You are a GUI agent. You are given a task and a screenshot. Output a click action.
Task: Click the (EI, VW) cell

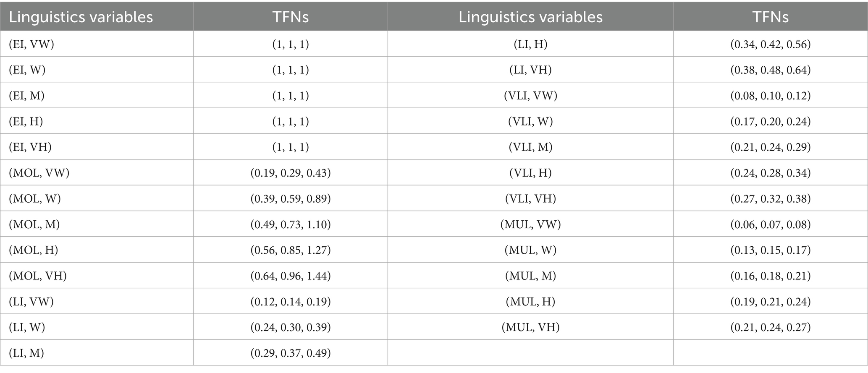31,44
